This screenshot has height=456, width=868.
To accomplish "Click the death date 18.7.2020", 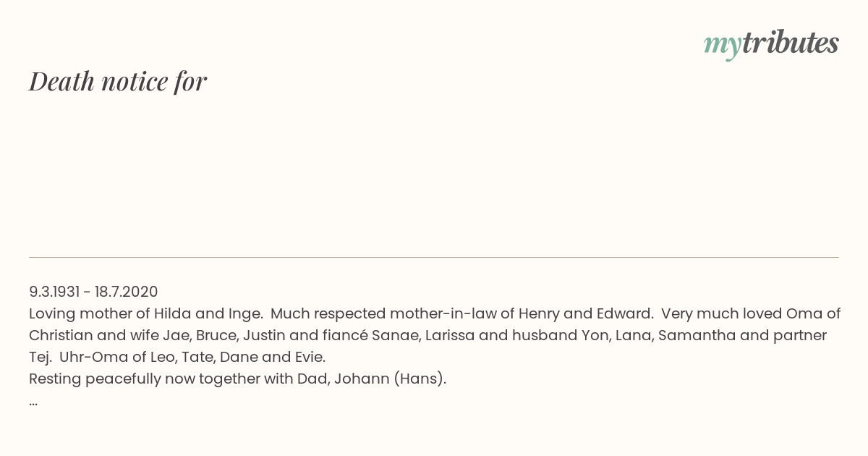I will (x=126, y=292).
